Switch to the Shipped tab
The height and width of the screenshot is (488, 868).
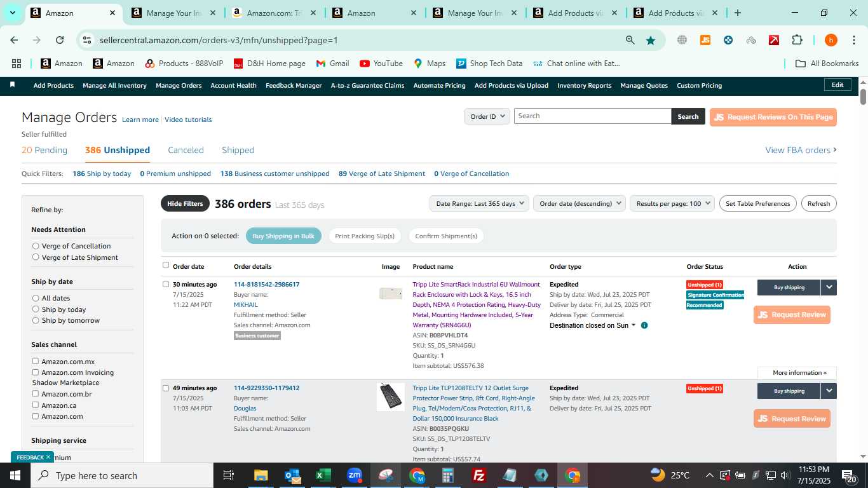coord(238,151)
